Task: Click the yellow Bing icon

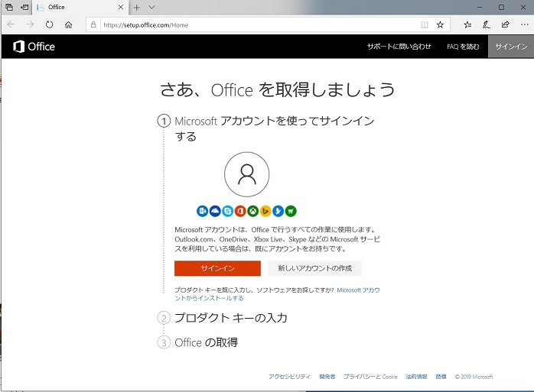Action: coord(265,211)
